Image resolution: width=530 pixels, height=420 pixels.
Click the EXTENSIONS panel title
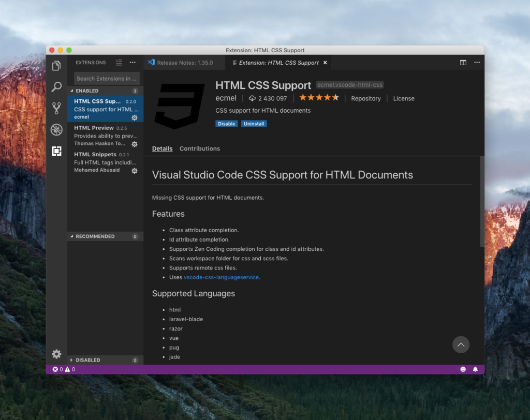click(x=91, y=63)
